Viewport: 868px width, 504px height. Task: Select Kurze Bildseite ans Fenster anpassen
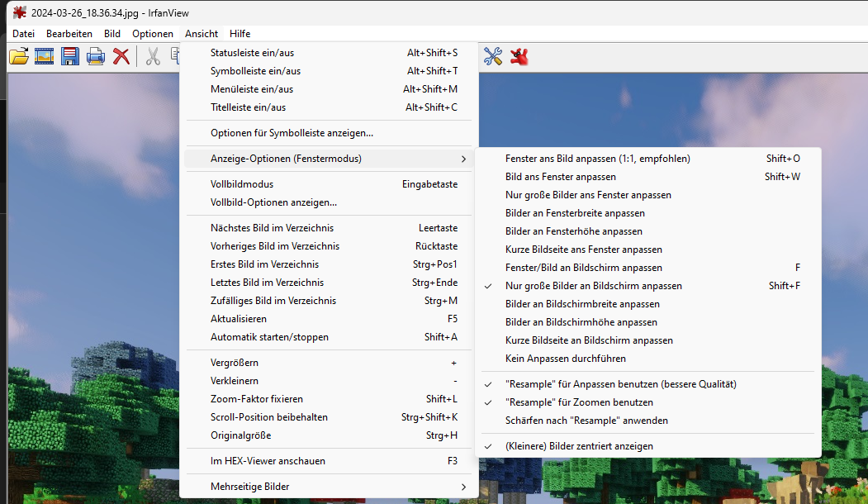(x=647, y=250)
